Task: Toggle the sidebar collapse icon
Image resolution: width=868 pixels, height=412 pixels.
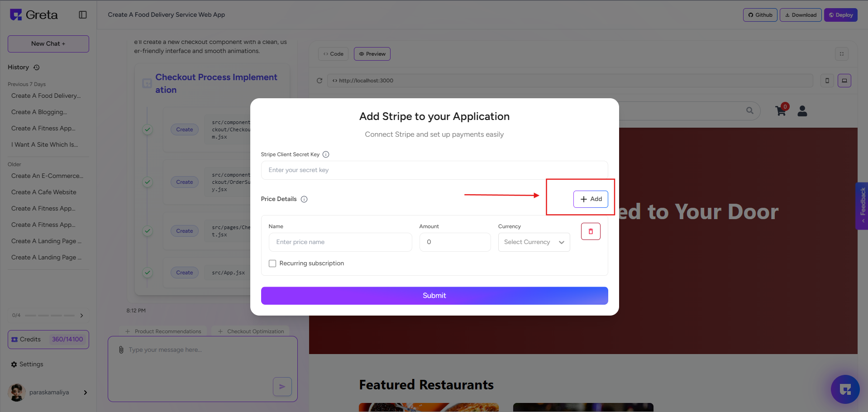Action: click(83, 15)
